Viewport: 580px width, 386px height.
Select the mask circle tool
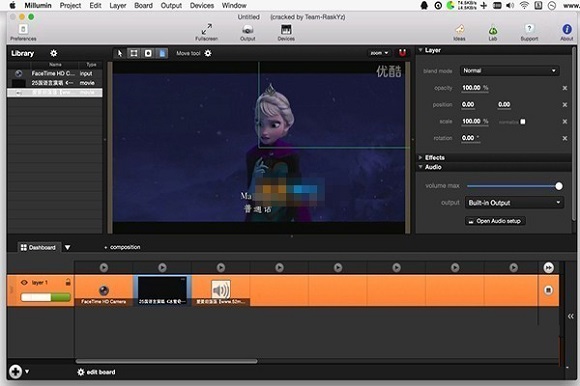(x=148, y=53)
